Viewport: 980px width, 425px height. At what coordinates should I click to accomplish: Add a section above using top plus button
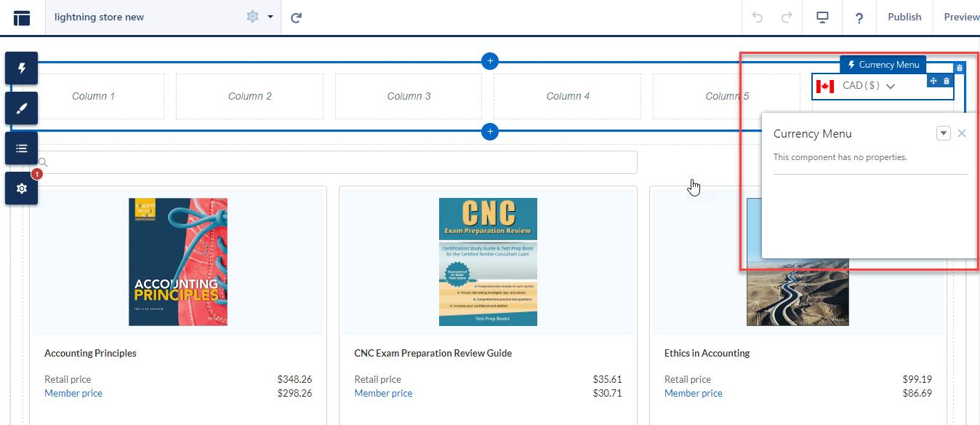coord(490,61)
